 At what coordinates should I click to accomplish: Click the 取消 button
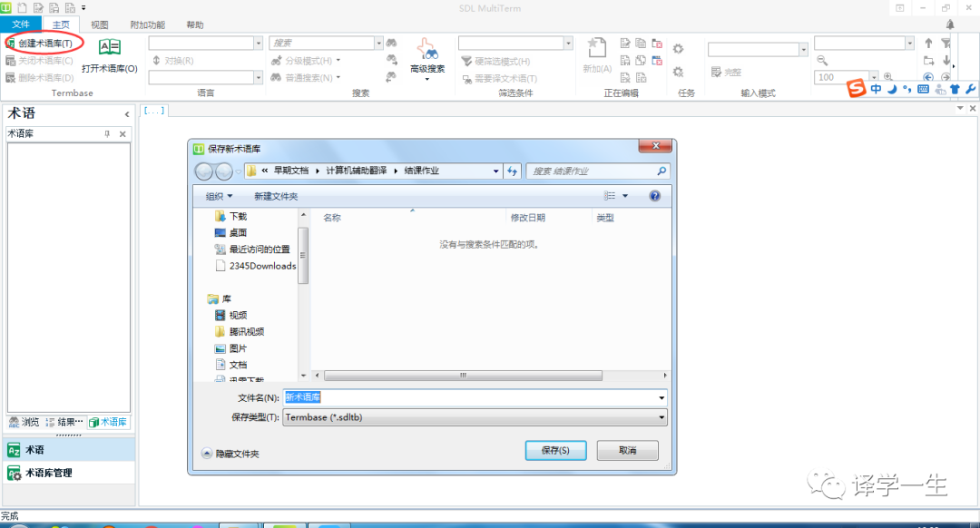point(628,450)
